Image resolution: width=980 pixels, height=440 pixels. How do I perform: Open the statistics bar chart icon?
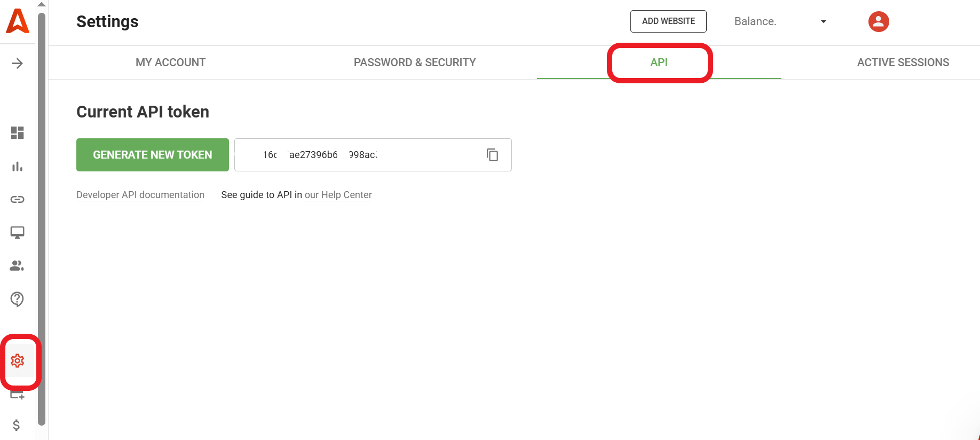click(18, 167)
